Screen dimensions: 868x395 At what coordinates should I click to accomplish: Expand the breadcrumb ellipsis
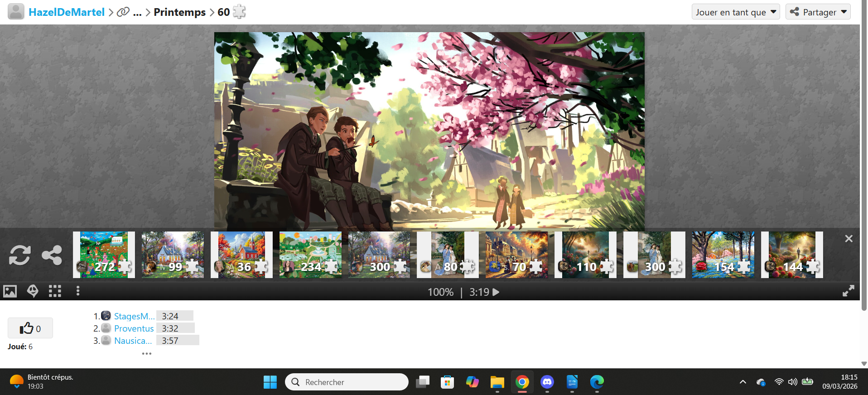point(137,13)
